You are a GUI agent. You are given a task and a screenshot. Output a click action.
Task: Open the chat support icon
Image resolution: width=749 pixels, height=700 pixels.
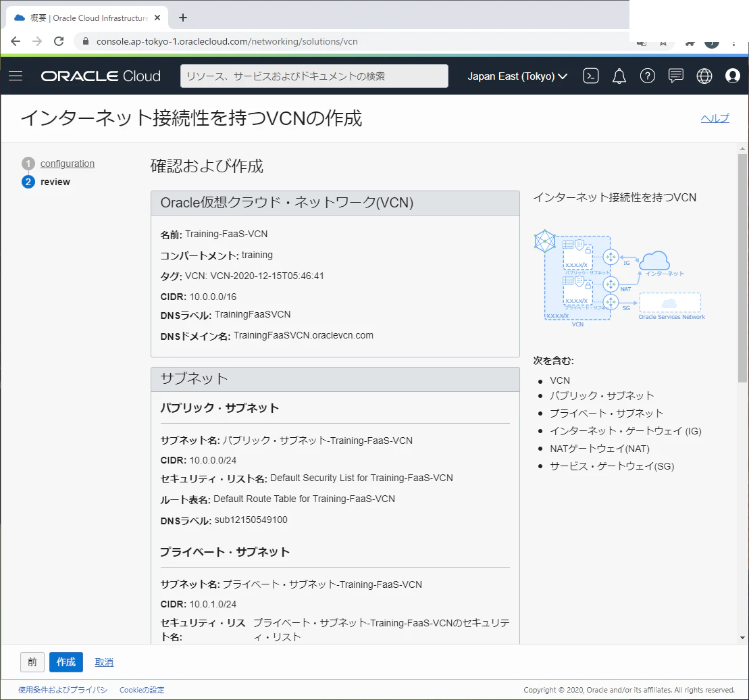[676, 76]
